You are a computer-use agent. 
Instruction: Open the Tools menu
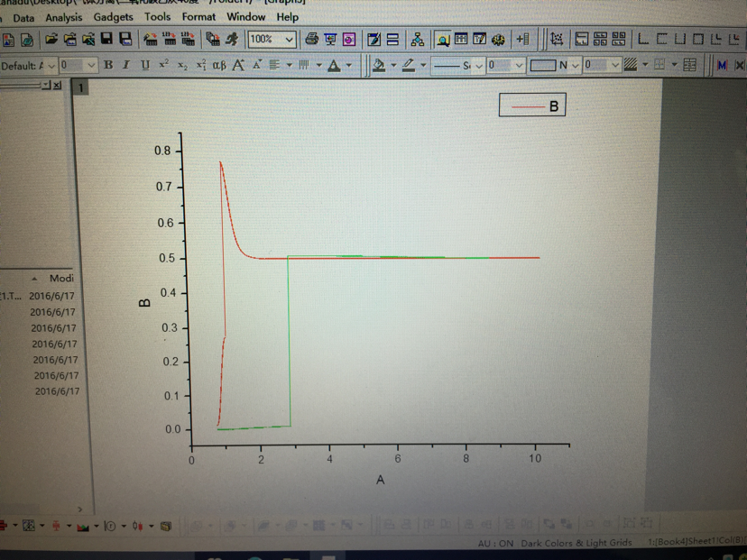point(157,17)
